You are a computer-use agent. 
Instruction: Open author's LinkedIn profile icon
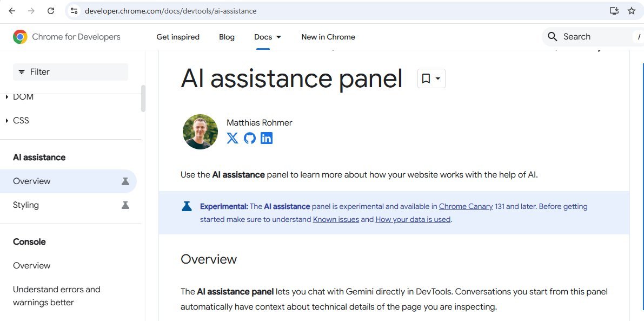click(267, 138)
